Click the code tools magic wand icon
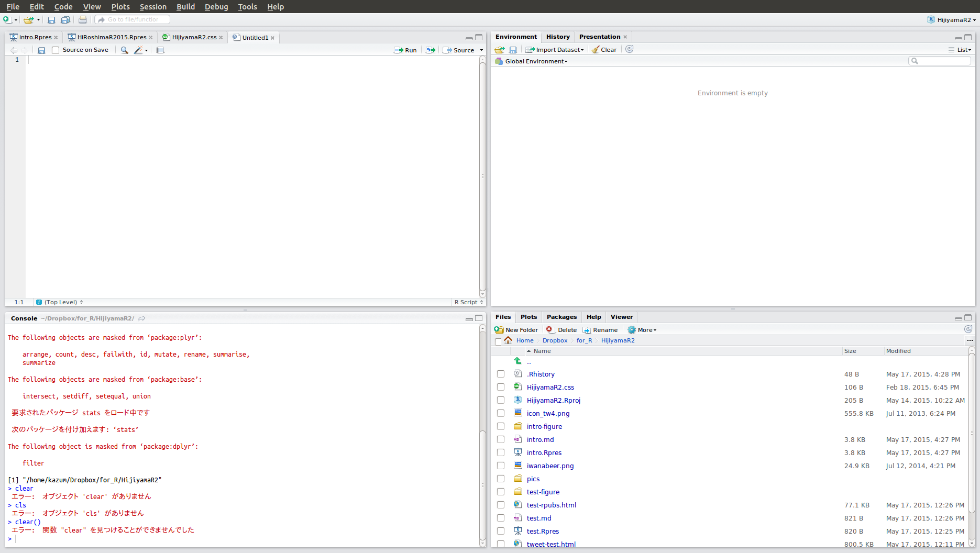The width and height of the screenshot is (980, 553). click(139, 50)
